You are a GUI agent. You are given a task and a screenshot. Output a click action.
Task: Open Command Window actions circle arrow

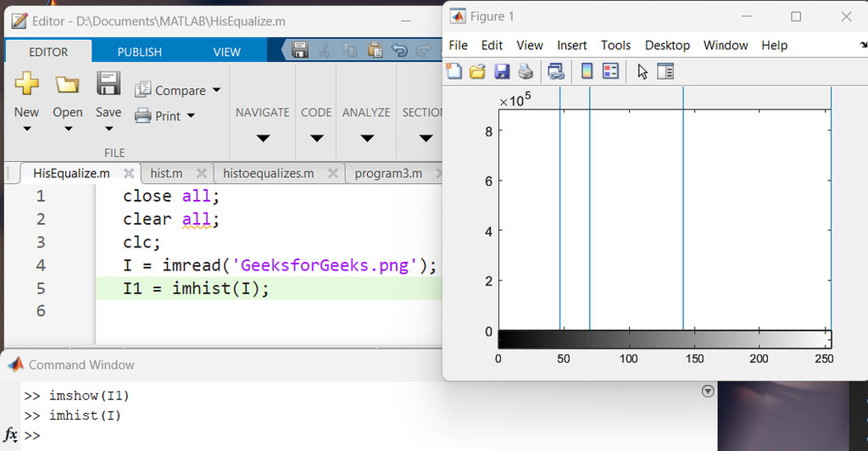pos(708,392)
